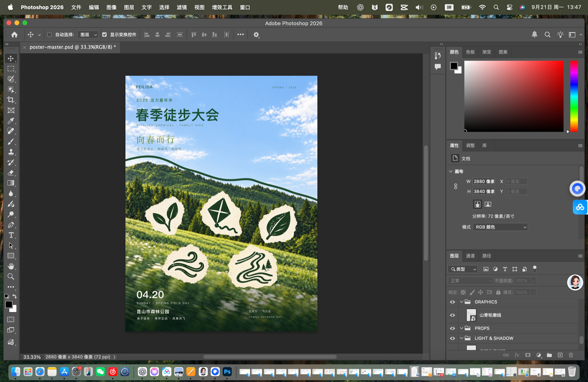Image resolution: width=588 pixels, height=382 pixels.
Task: Select the Rectangular Marquee tool
Action: pos(11,69)
